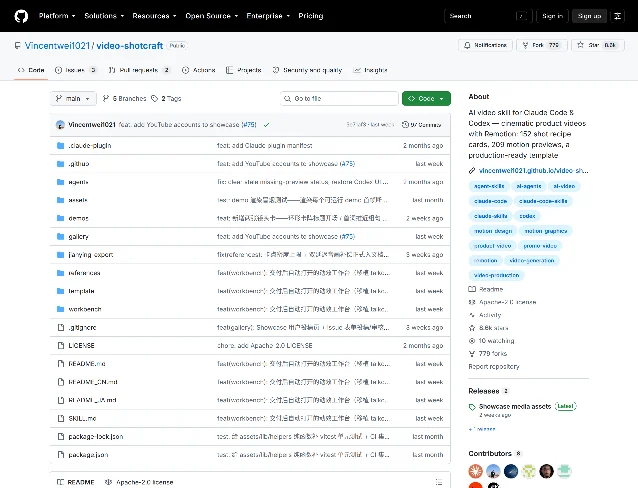The width and height of the screenshot is (638, 488).
Task: Open the SKILL.md file
Action: click(x=82, y=418)
